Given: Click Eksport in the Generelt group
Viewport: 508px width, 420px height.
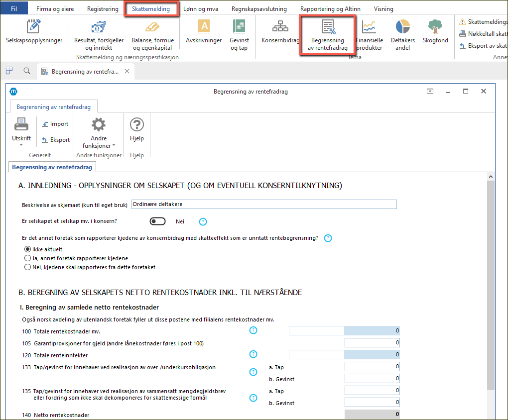Looking at the screenshot, I should click(56, 140).
